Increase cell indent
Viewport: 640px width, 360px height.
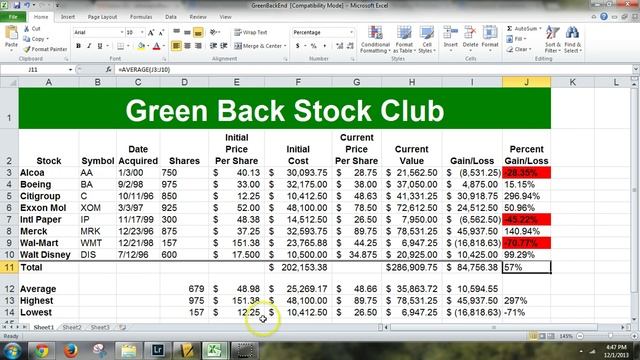click(224, 46)
